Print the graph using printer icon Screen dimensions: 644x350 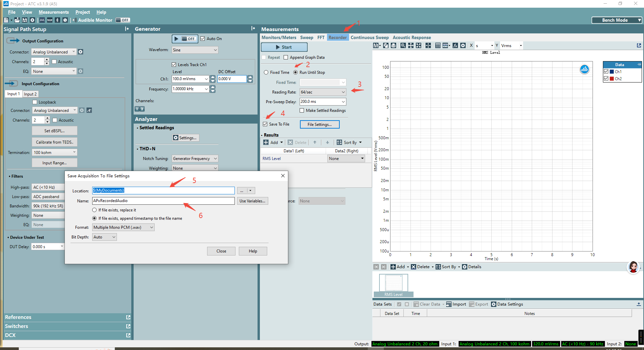(x=393, y=45)
